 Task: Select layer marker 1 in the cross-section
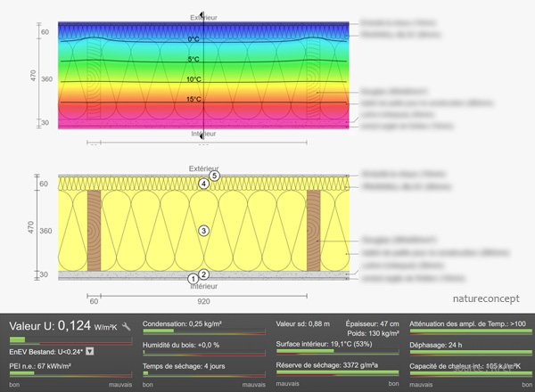(193, 280)
